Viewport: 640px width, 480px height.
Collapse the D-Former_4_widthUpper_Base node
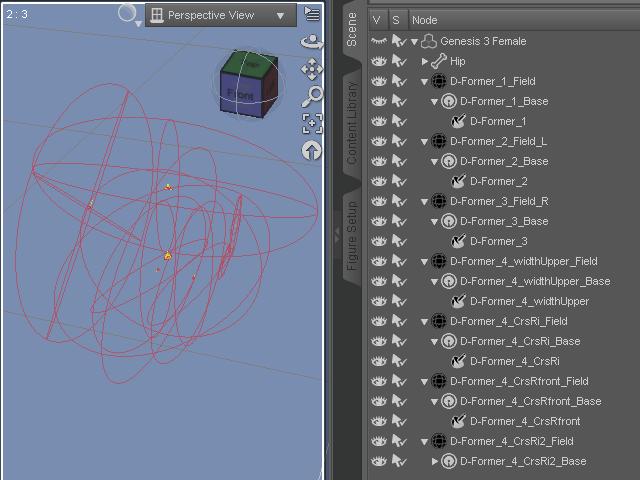coord(434,282)
